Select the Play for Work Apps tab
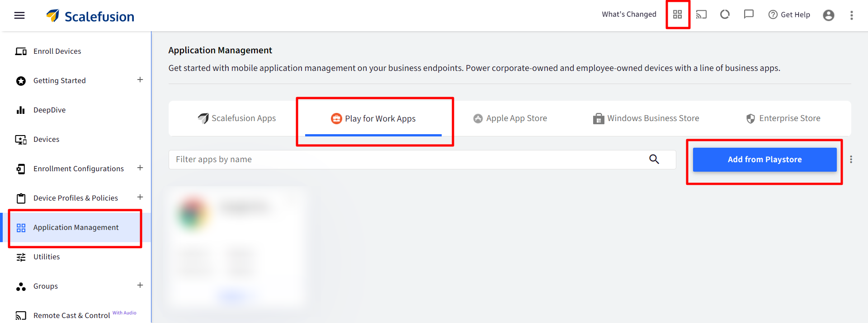 tap(373, 118)
